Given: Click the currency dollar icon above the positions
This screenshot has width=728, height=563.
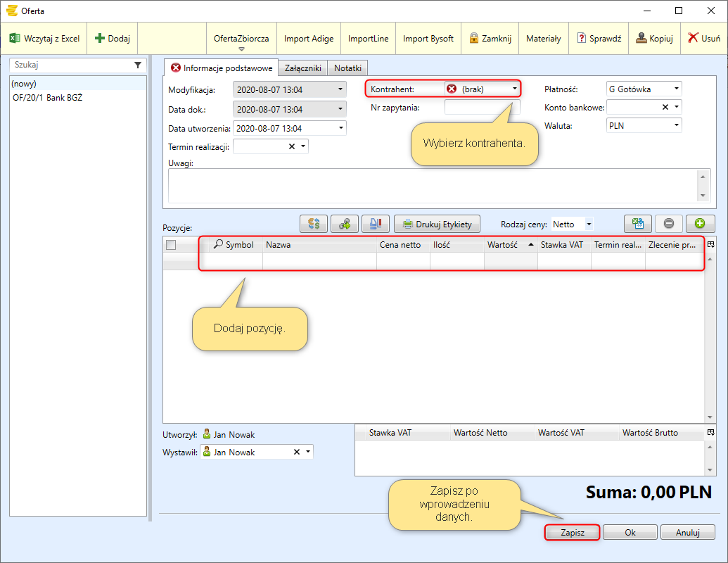Looking at the screenshot, I should coord(314,224).
